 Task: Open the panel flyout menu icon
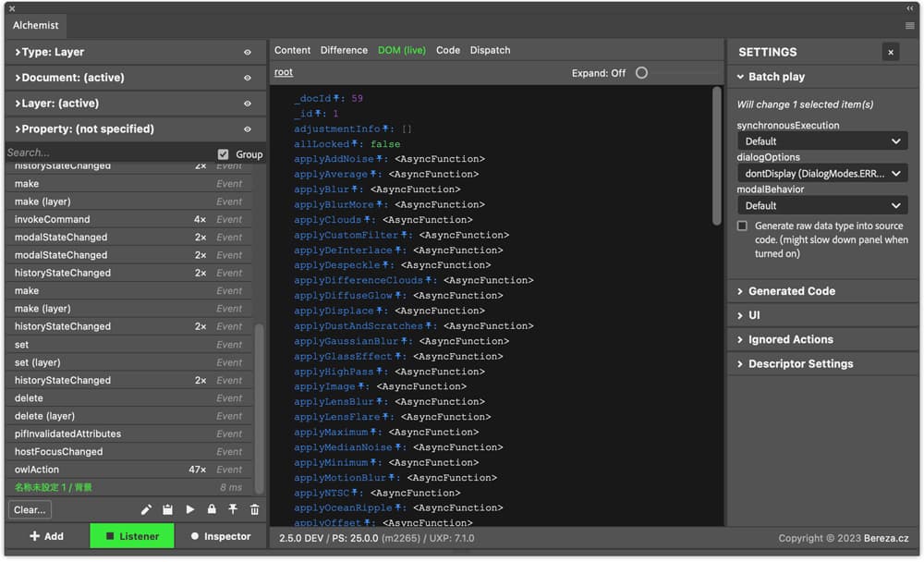(x=909, y=26)
